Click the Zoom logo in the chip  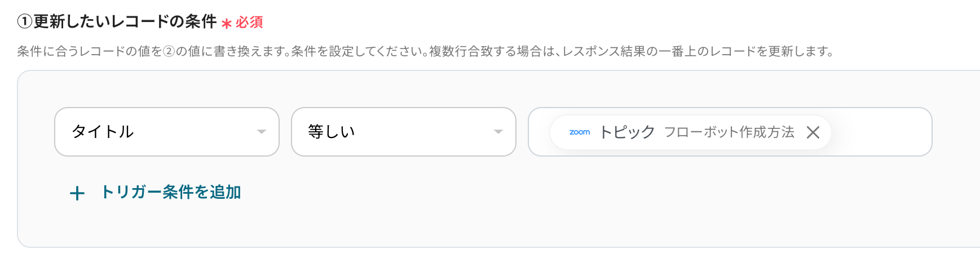pyautogui.click(x=579, y=132)
